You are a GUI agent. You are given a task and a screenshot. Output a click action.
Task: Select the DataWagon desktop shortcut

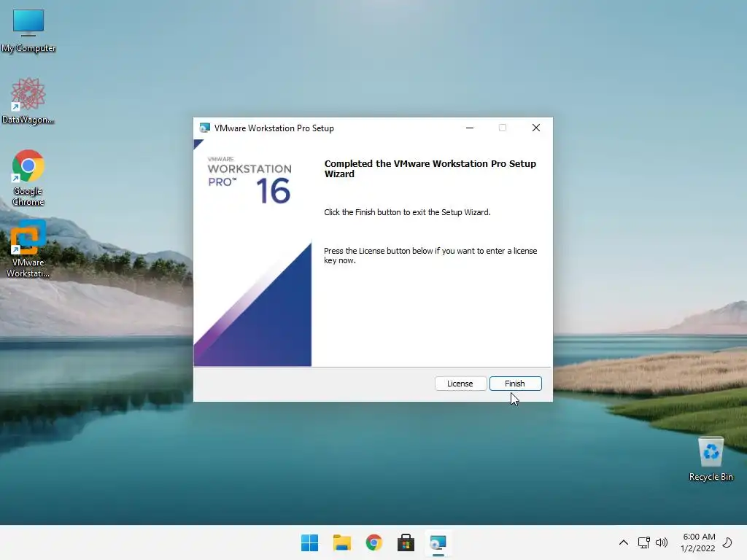tap(28, 101)
